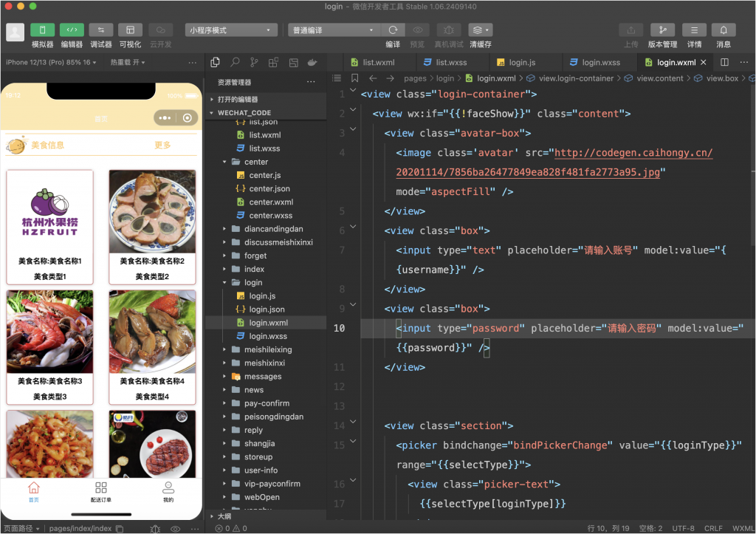Toggle the debugger panel button

pyautogui.click(x=101, y=30)
